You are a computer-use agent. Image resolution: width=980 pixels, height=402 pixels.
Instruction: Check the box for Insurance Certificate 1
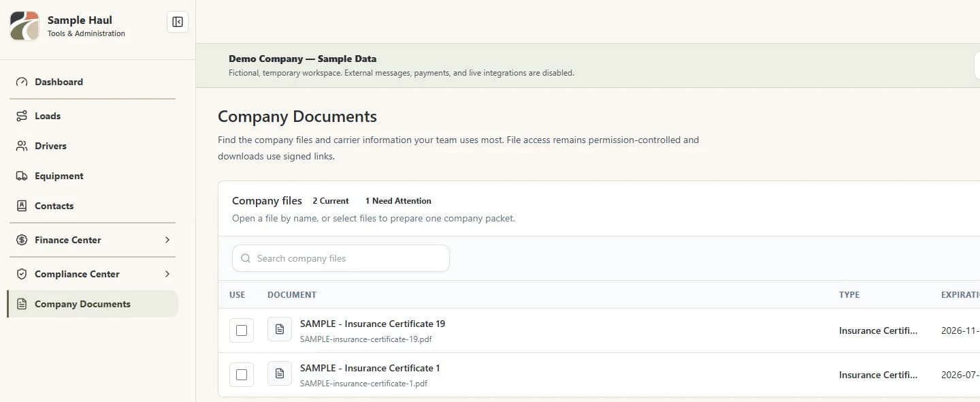[x=242, y=375]
